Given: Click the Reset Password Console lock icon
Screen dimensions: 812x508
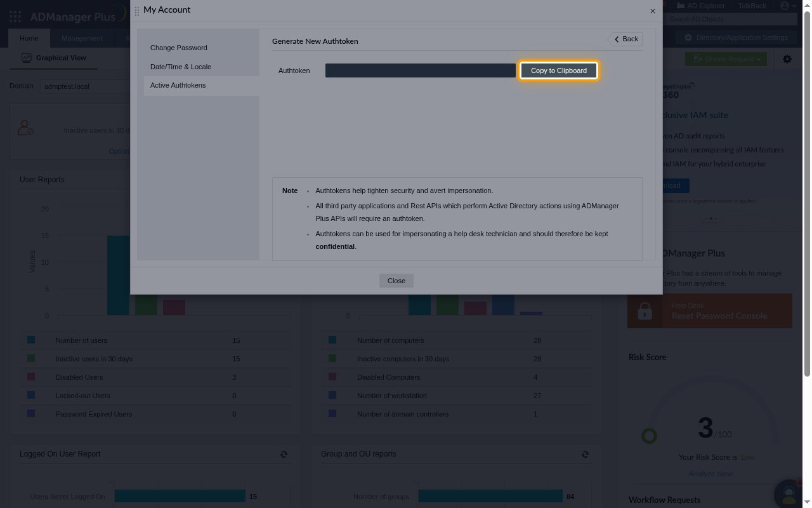Looking at the screenshot, I should (645, 311).
